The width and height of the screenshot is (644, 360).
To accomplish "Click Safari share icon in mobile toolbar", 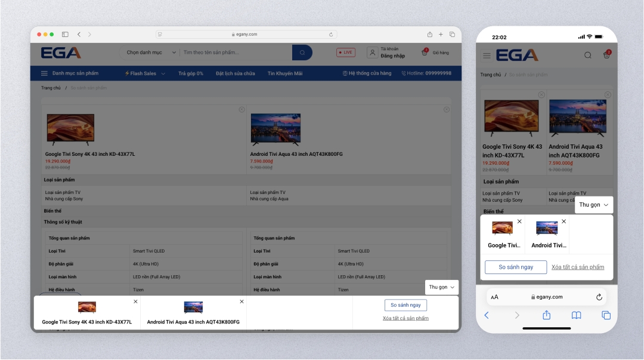I will click(546, 315).
